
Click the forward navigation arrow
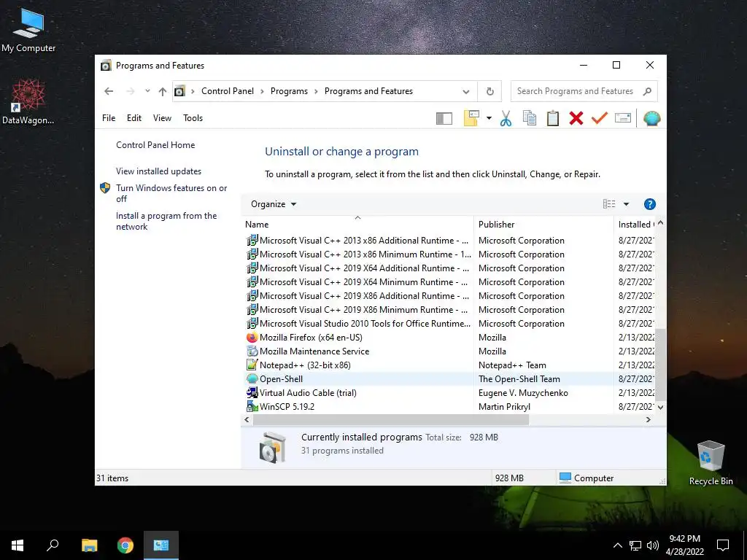tap(130, 91)
